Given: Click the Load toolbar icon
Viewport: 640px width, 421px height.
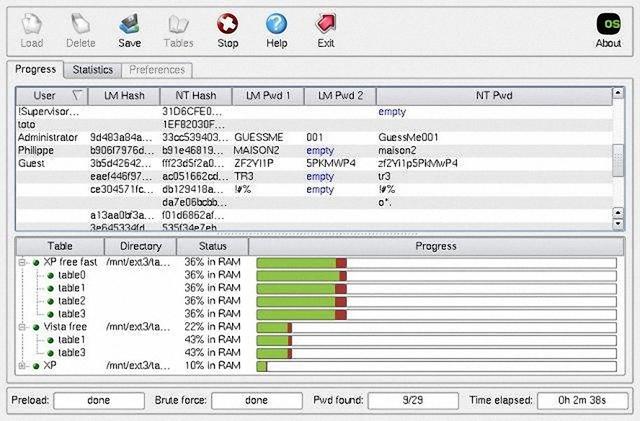Looking at the screenshot, I should [x=32, y=25].
